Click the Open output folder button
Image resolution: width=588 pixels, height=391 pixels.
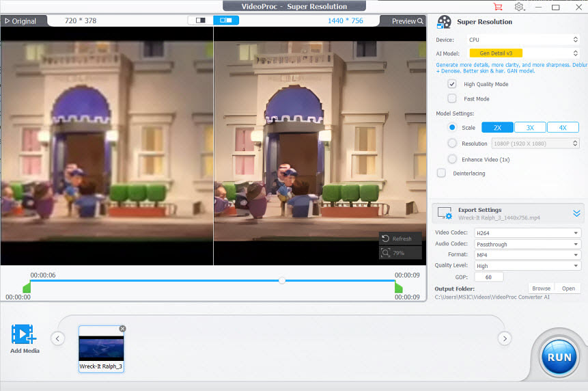click(568, 288)
